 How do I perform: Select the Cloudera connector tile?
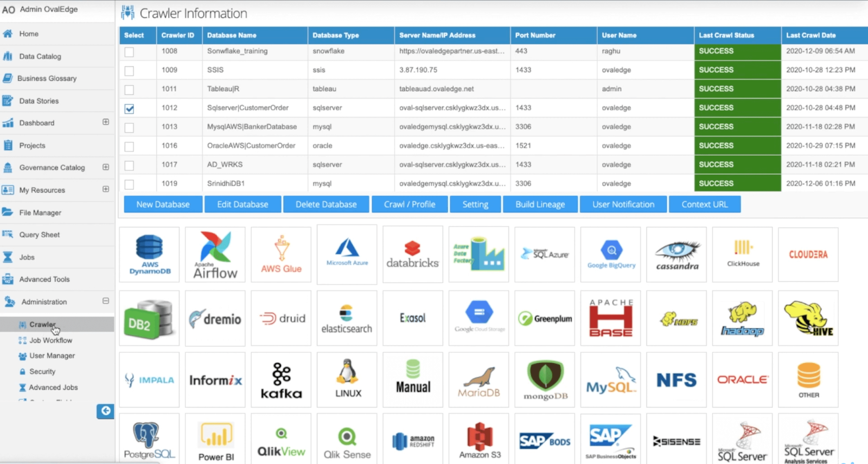[808, 255]
